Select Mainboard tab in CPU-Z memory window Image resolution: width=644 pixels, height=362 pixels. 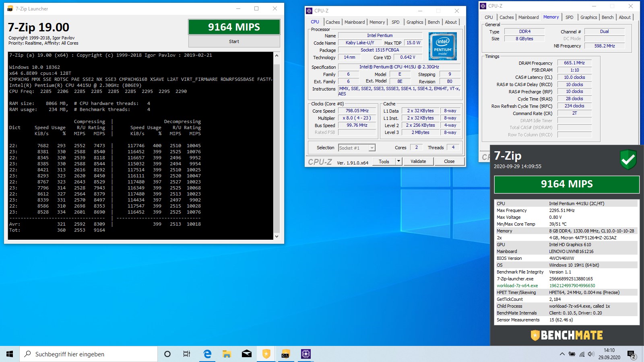point(528,17)
